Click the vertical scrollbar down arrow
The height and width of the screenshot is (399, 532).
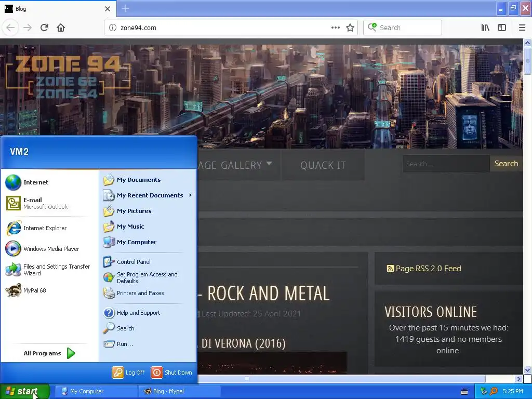pos(527,370)
